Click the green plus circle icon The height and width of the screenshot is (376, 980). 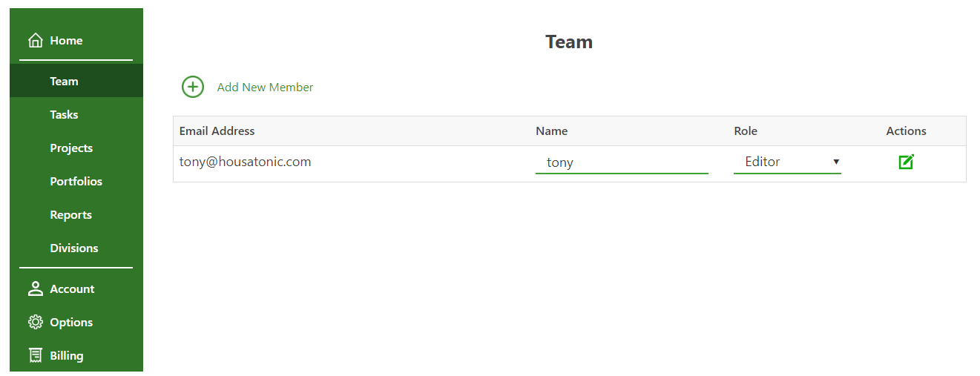coord(193,87)
